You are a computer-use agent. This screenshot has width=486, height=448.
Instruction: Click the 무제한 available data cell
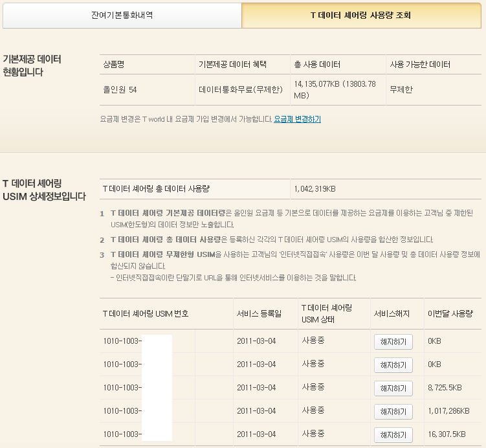point(434,90)
